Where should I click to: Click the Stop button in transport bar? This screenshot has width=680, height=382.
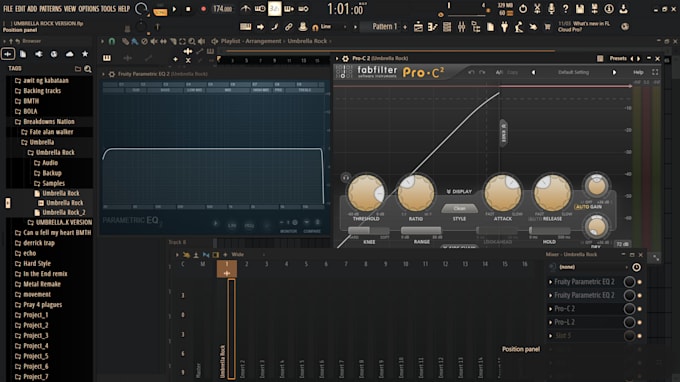[x=188, y=9]
